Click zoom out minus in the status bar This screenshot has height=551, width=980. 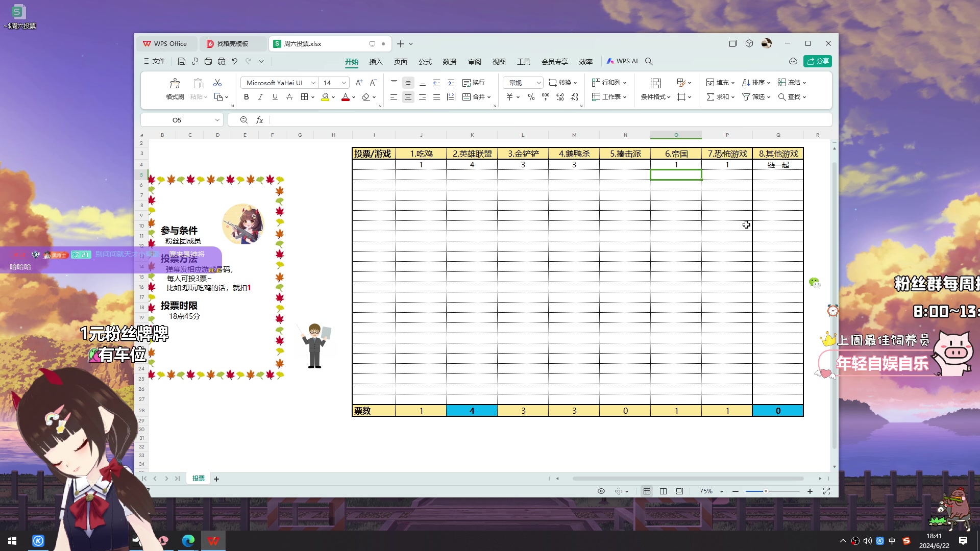[x=736, y=491]
